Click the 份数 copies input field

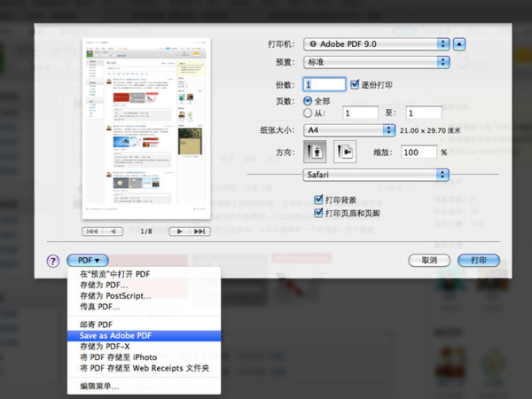[x=325, y=84]
